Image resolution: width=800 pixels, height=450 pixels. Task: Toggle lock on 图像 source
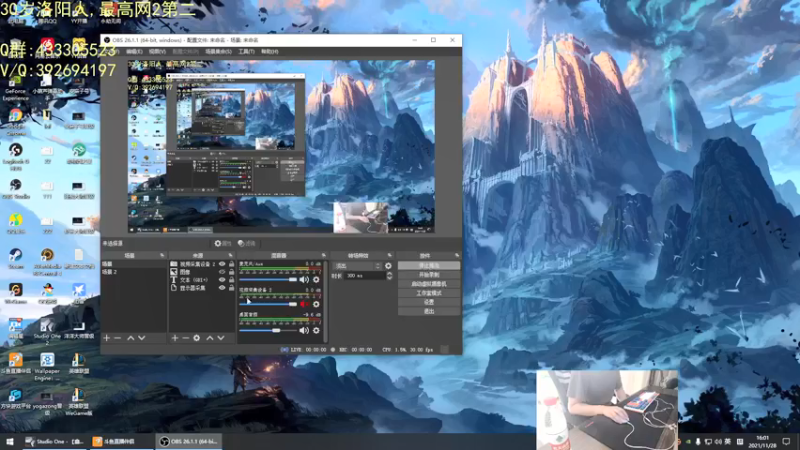(x=232, y=272)
